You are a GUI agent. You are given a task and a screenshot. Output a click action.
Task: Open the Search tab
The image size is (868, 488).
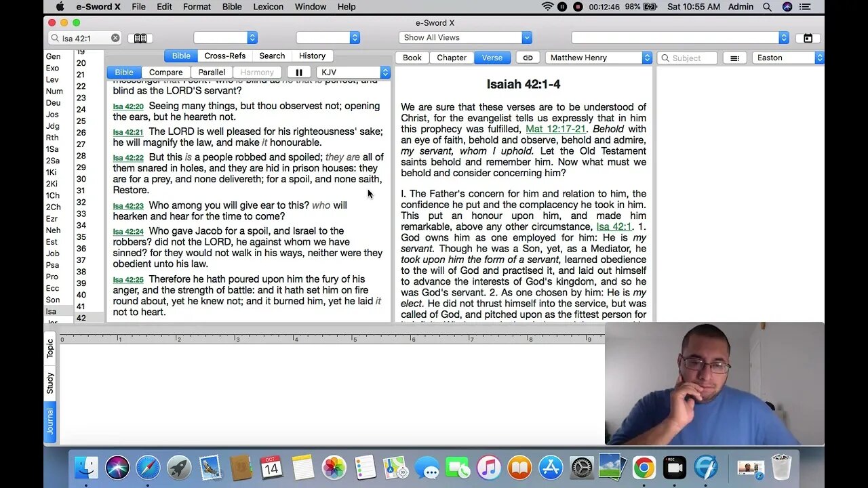(x=272, y=56)
